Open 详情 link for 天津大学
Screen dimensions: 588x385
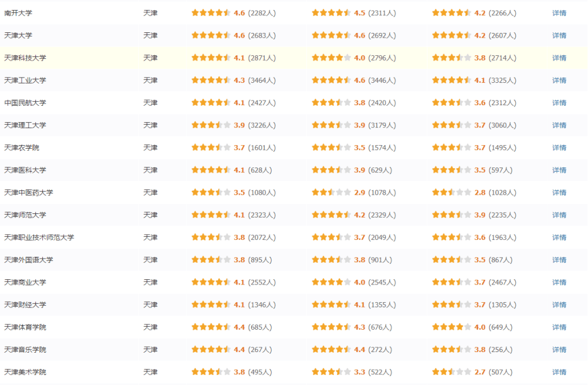point(559,36)
